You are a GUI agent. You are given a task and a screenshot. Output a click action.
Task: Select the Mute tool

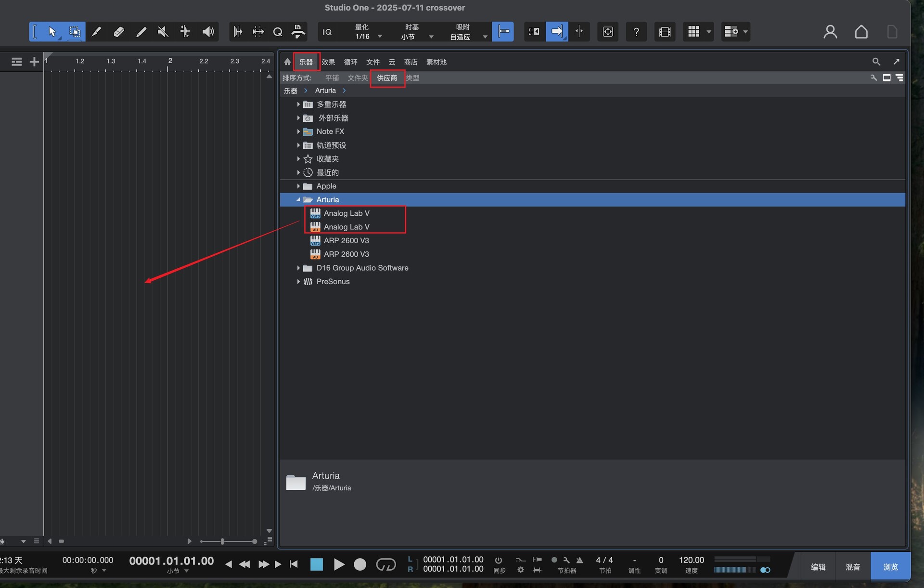163,32
